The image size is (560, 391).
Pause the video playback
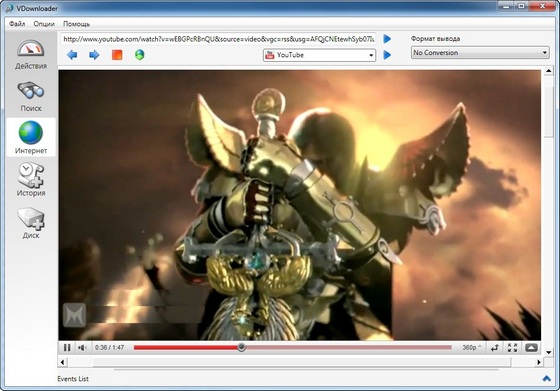67,347
